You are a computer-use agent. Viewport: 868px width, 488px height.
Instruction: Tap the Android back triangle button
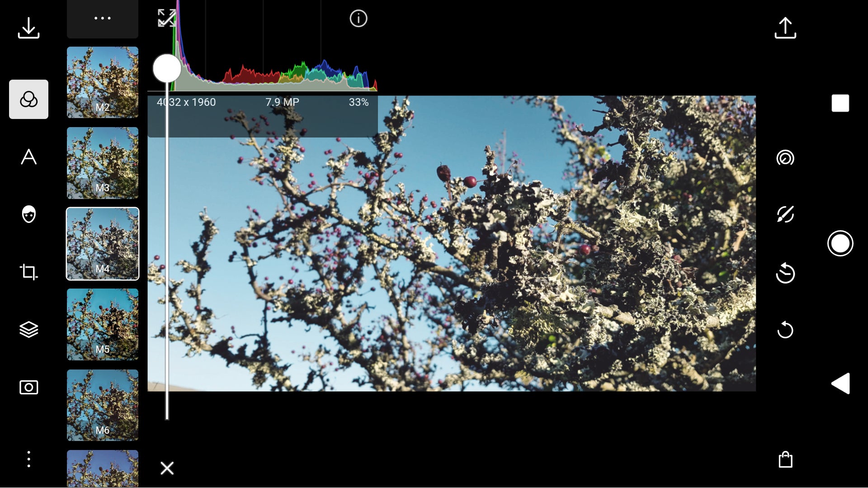pos(840,384)
